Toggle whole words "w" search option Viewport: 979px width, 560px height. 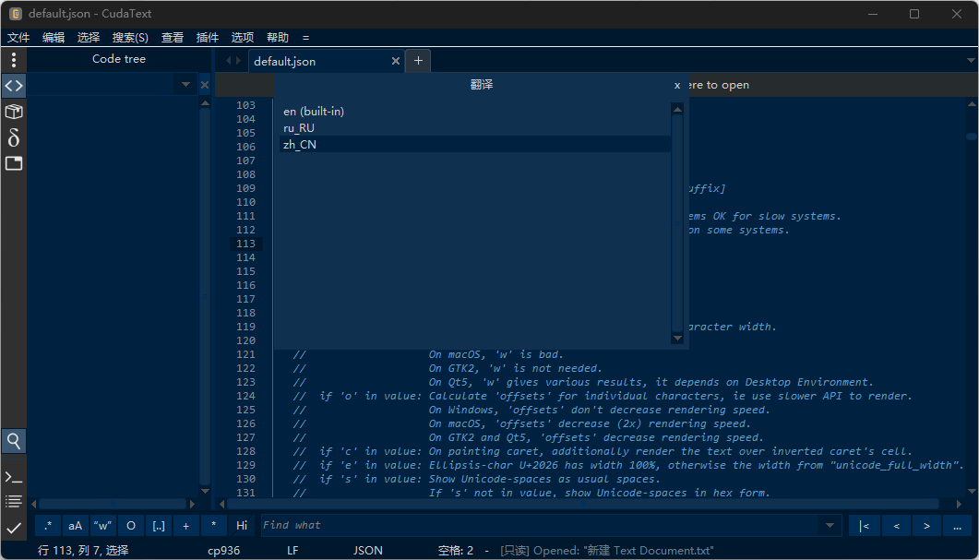pos(103,526)
